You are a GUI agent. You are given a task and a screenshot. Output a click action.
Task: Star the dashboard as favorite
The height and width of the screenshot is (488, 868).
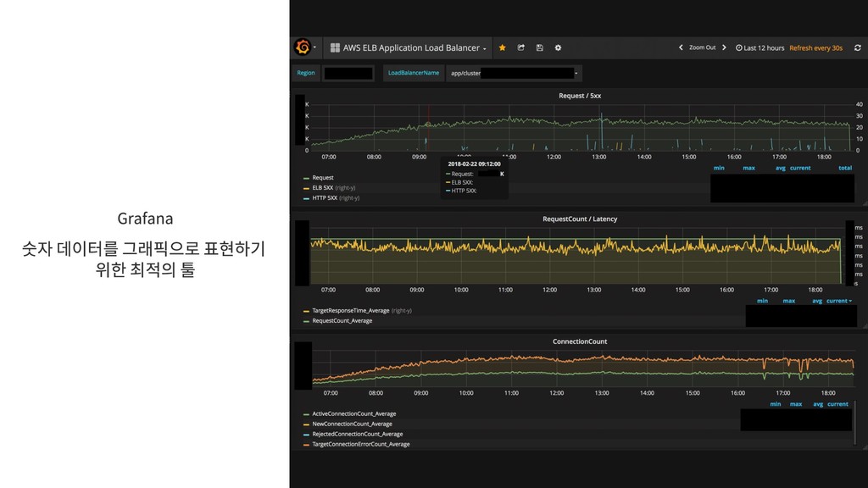click(x=502, y=47)
